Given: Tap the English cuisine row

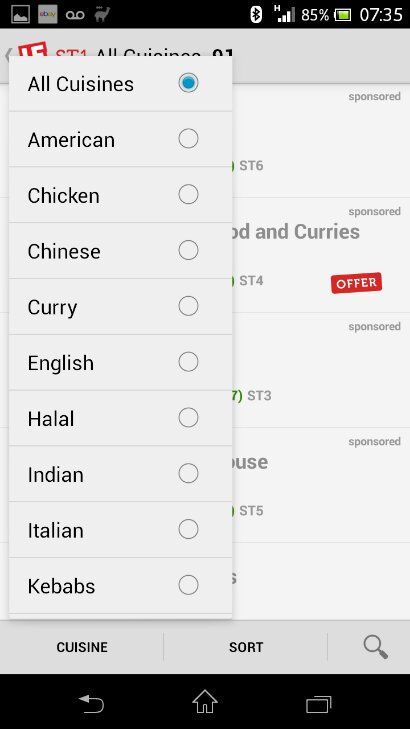Looking at the screenshot, I should (x=120, y=363).
